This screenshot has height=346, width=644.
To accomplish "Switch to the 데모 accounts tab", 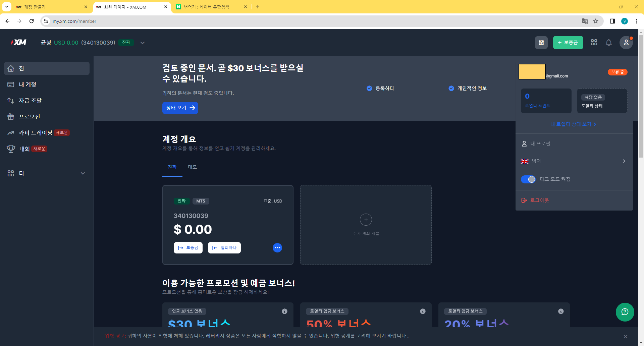I will tap(193, 167).
